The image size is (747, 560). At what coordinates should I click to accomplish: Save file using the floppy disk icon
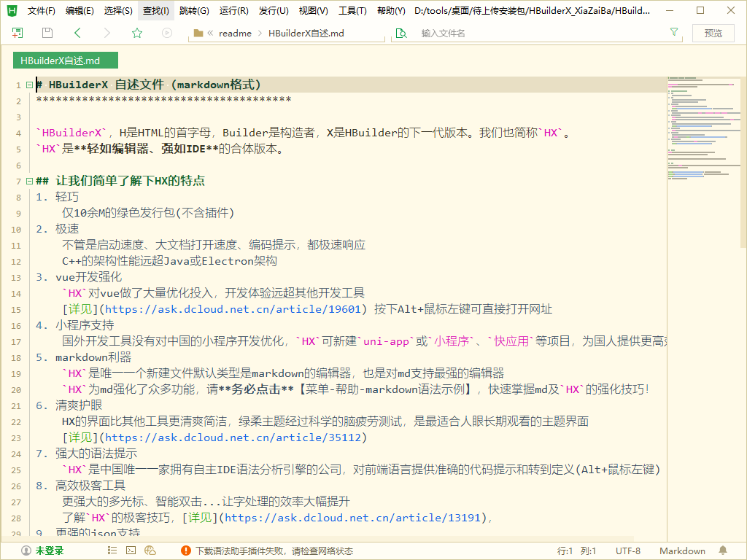(47, 33)
